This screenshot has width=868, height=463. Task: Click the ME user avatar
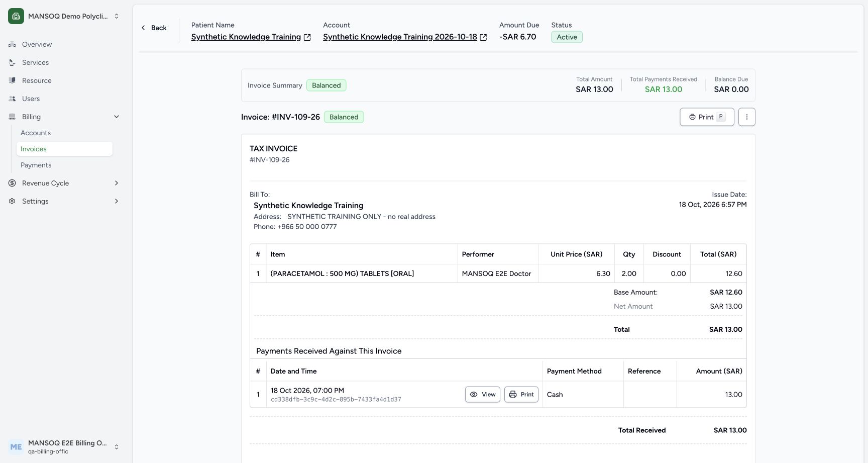[16, 446]
